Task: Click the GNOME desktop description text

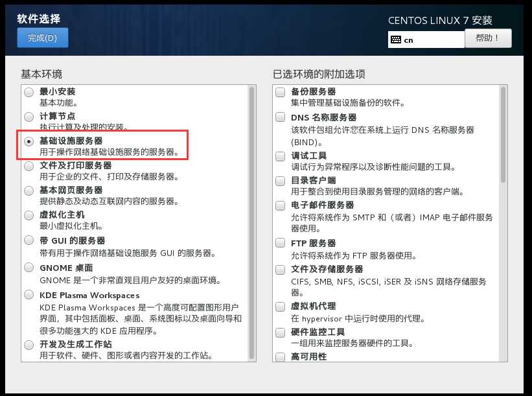Action: click(x=131, y=281)
